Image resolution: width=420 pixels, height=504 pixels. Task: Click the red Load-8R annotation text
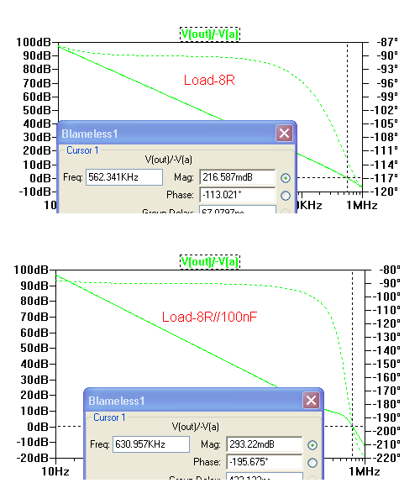coord(209,80)
